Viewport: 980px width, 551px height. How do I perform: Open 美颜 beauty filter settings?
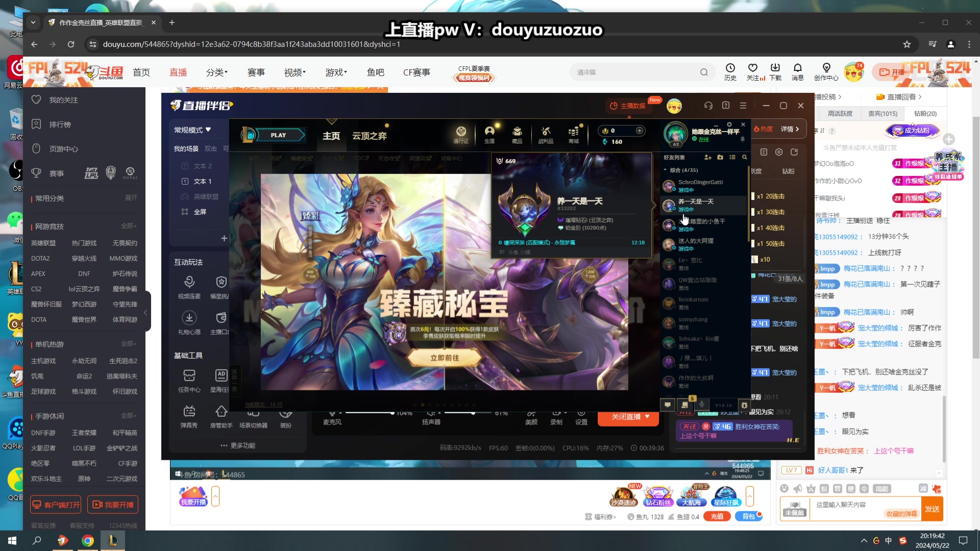(x=531, y=418)
